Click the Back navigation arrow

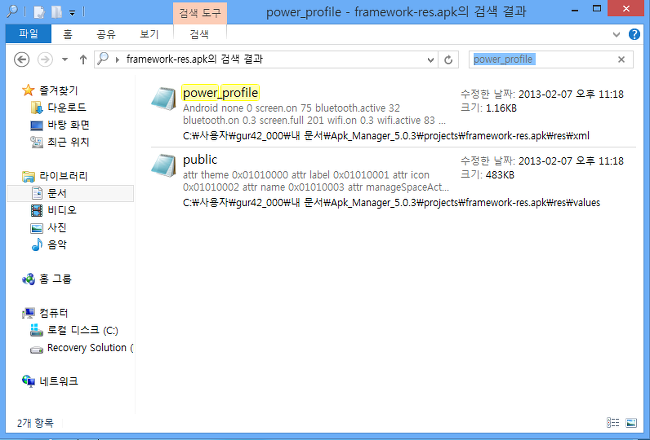point(22,60)
